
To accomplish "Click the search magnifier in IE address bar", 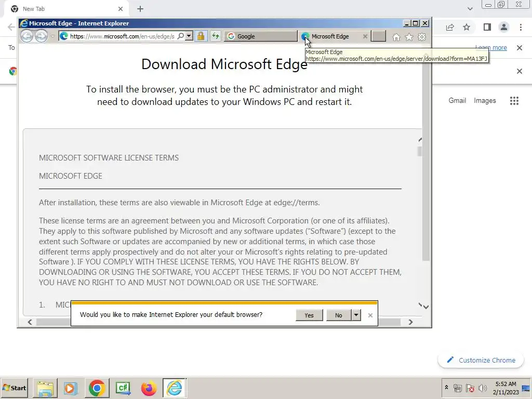I will 181,36.
